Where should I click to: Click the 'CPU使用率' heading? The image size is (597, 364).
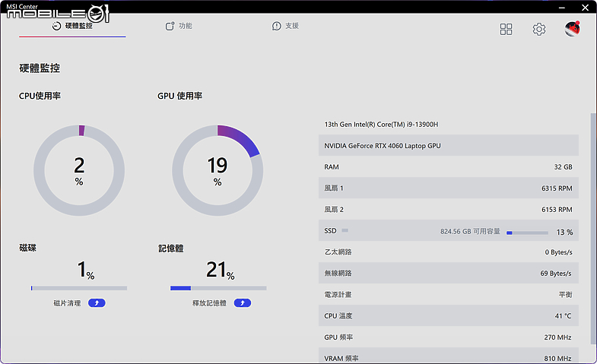pyautogui.click(x=40, y=96)
